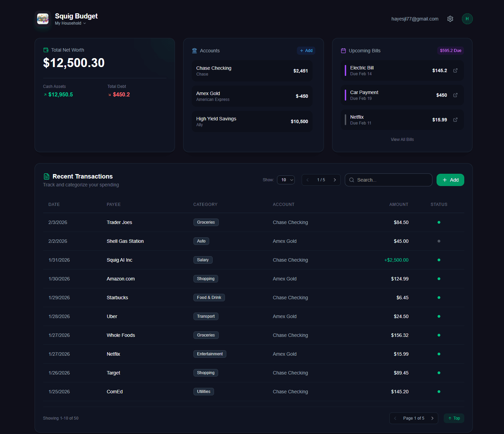The width and height of the screenshot is (504, 434).
Task: Click the Squig Budget app logo
Action: tap(43, 19)
